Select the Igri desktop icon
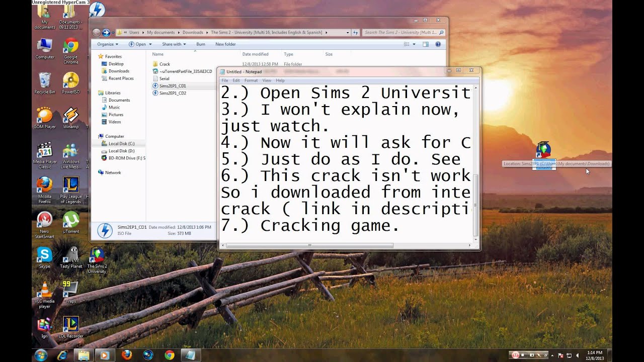 [x=45, y=327]
